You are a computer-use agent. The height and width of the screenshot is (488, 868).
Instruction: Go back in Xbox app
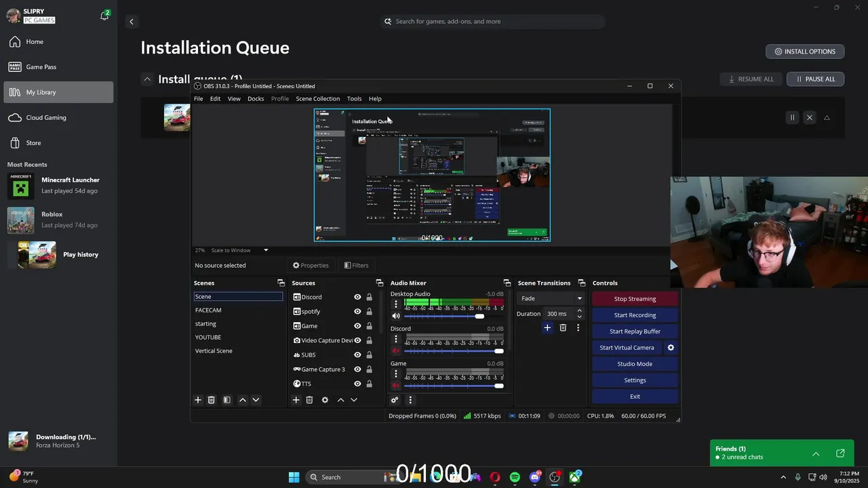132,22
